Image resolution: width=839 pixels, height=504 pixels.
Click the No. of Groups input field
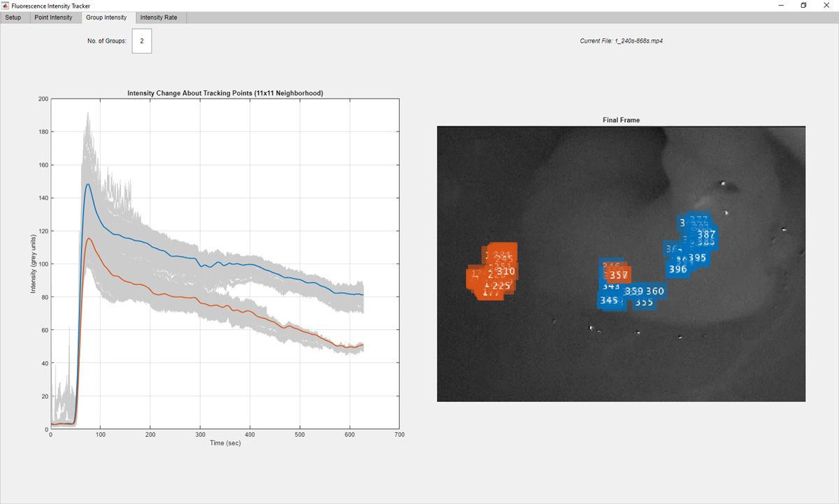point(141,41)
